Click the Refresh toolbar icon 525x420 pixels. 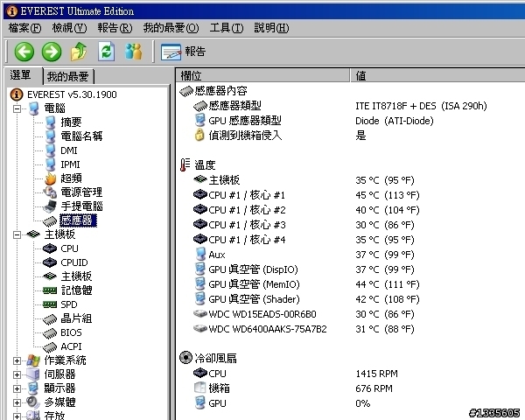107,52
